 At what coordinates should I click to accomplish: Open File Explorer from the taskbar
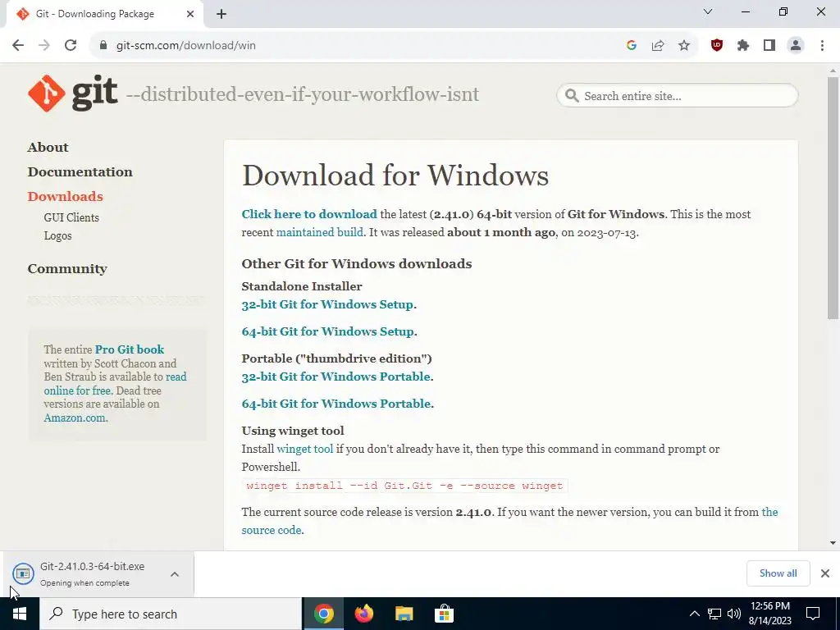point(404,614)
